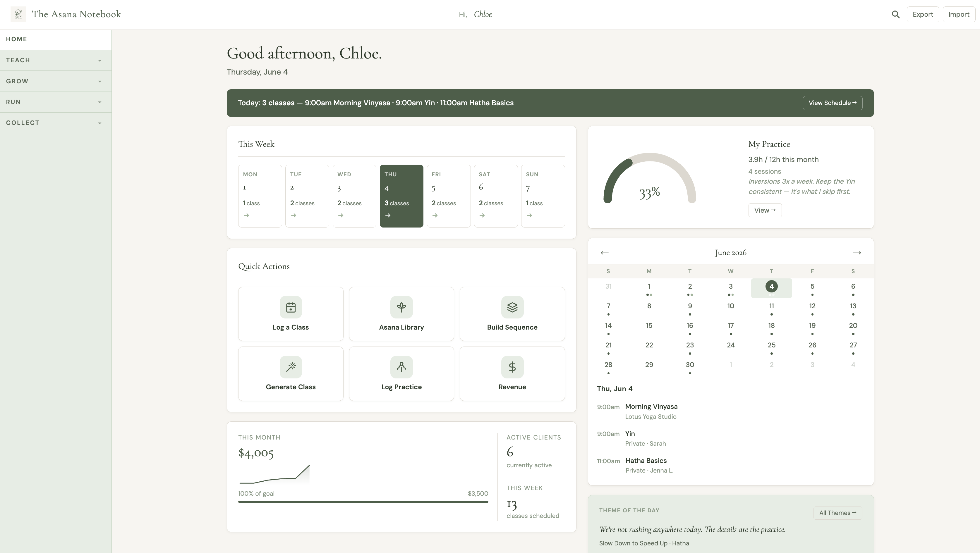This screenshot has width=980, height=553.
Task: Click the 33% practice progress gauge
Action: point(649,178)
